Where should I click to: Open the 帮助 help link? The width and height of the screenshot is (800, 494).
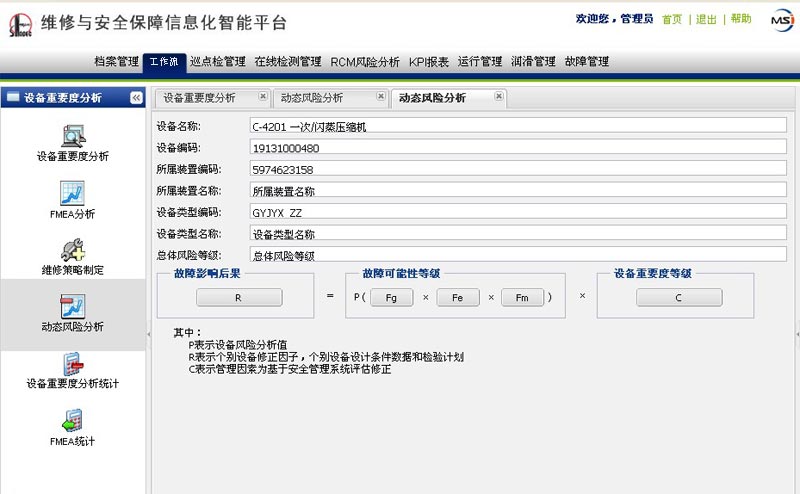click(x=740, y=19)
